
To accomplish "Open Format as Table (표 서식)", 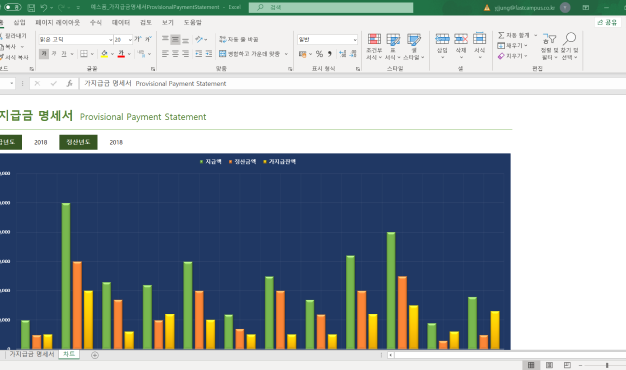I will 393,46.
